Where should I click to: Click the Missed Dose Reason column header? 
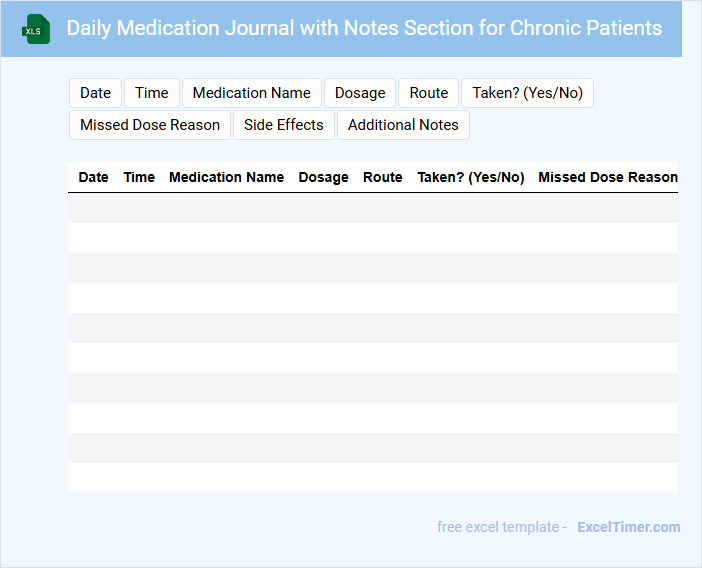(607, 177)
